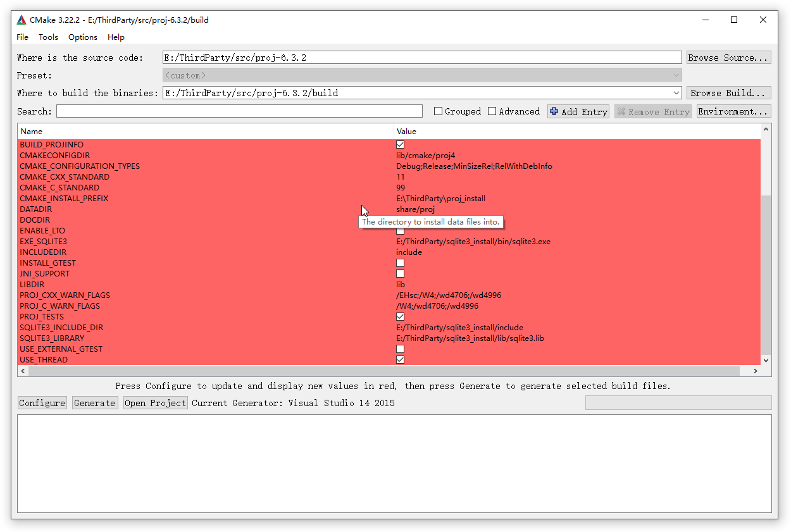
Task: Click the horizontal scrollbar left arrow
Action: click(x=23, y=371)
